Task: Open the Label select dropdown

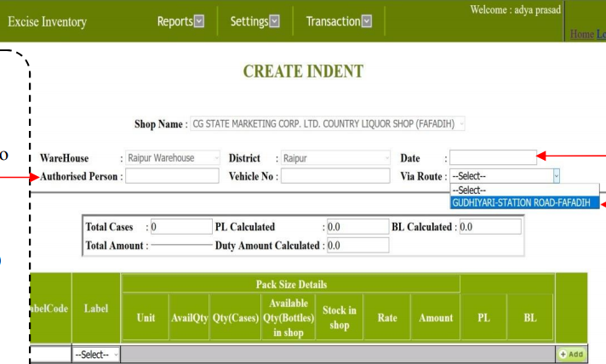Action: 96,354
